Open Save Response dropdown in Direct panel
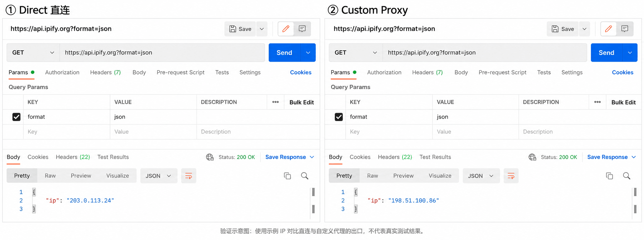This screenshot has height=240, width=644. click(289, 157)
